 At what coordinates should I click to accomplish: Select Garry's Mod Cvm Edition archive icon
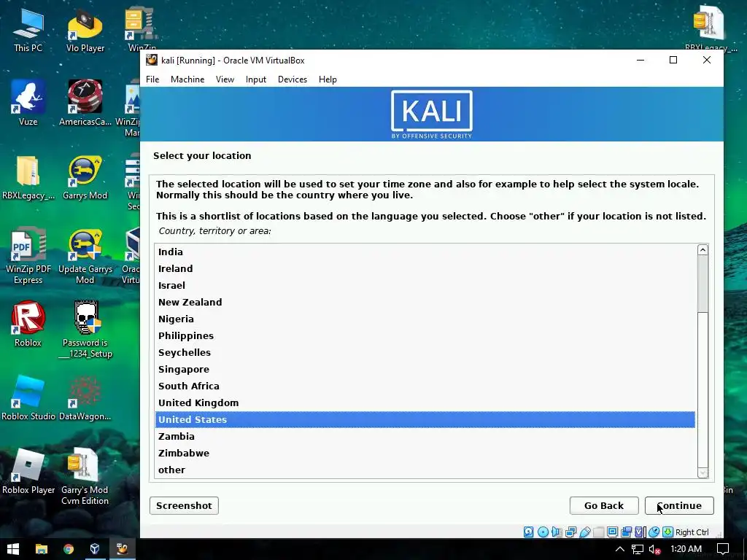tap(85, 476)
